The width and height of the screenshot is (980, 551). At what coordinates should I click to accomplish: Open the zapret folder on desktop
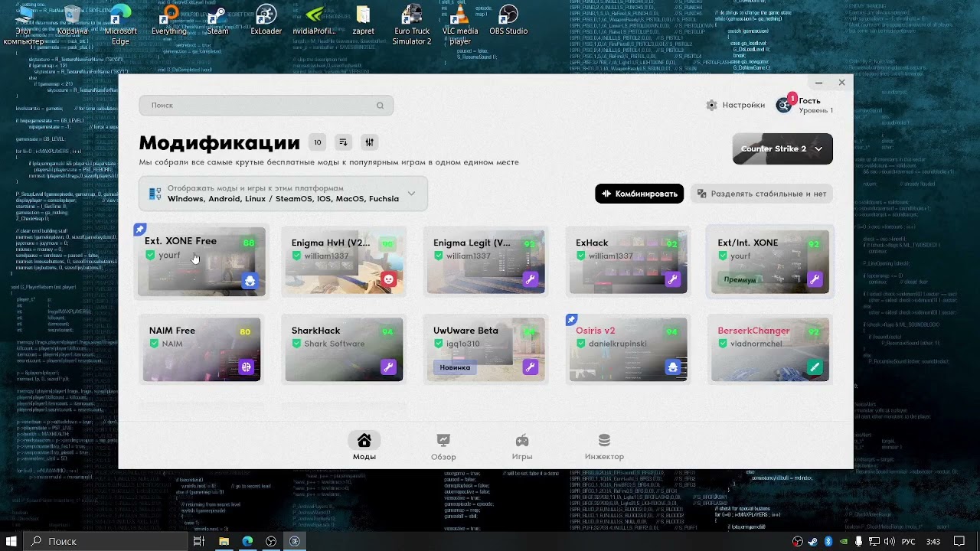[364, 21]
